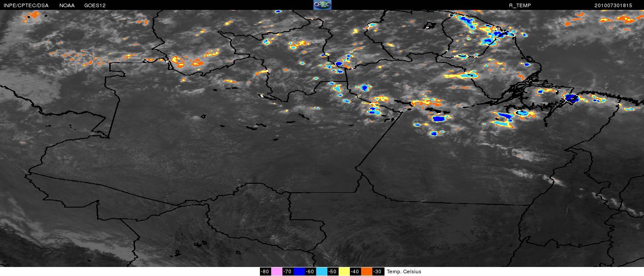Screen dimensions: 644x276
Task: Click the -30 temperature label
Action: click(378, 271)
